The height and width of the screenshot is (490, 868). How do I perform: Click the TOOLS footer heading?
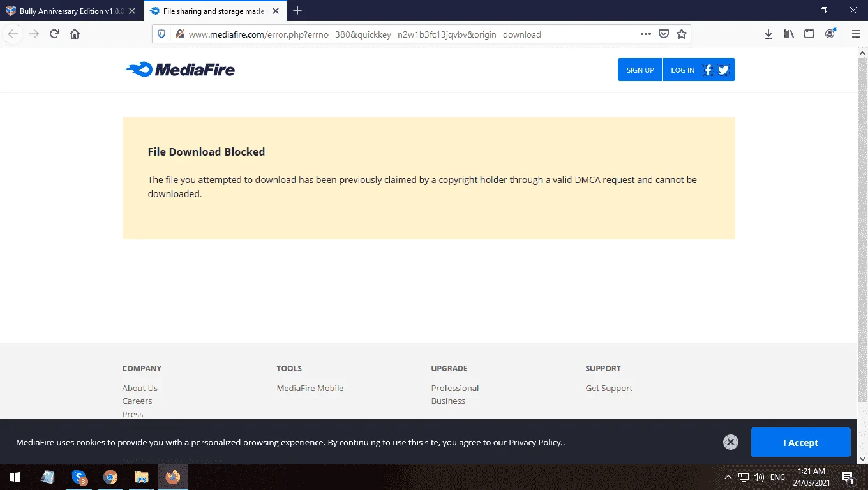[289, 368]
